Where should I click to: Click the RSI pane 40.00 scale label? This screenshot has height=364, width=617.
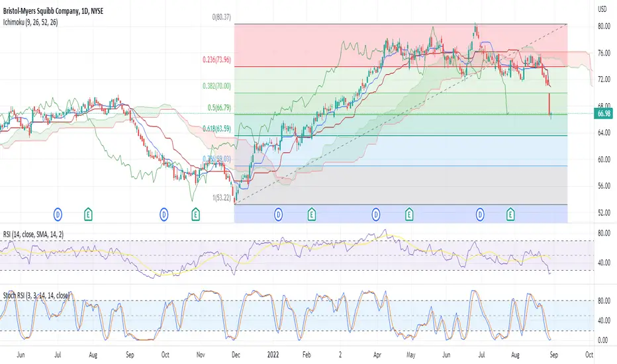pos(604,263)
